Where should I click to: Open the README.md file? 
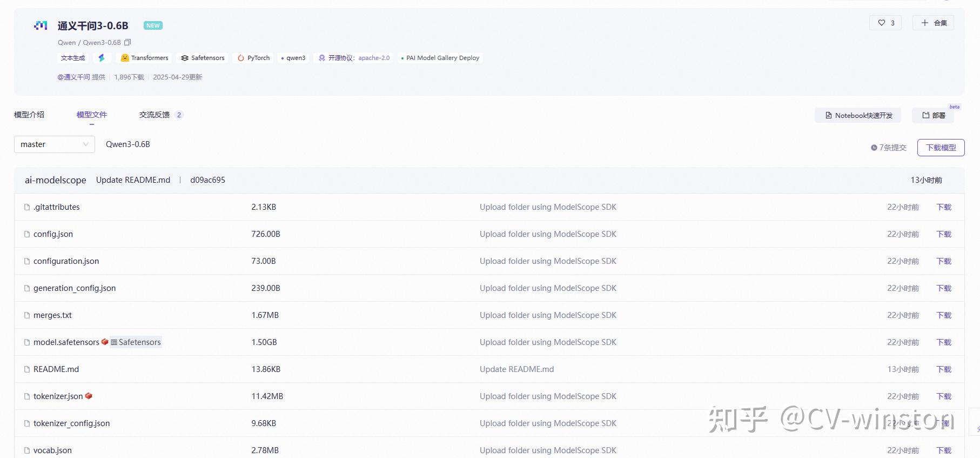[56, 369]
